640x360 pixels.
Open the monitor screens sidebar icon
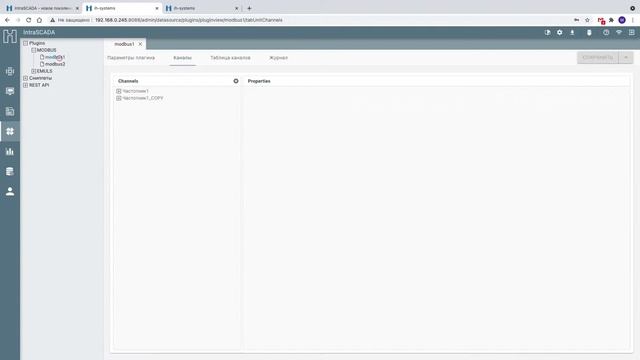coord(10,91)
